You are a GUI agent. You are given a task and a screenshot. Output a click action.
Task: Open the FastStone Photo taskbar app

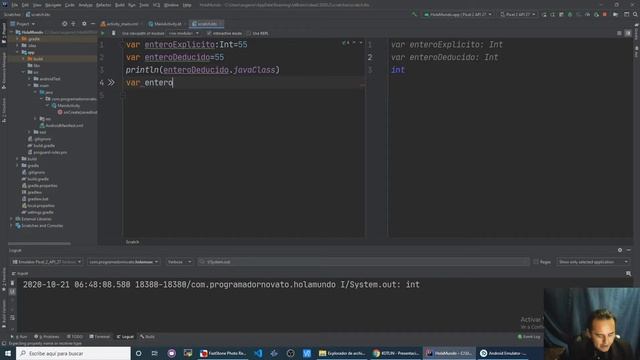coord(223,353)
